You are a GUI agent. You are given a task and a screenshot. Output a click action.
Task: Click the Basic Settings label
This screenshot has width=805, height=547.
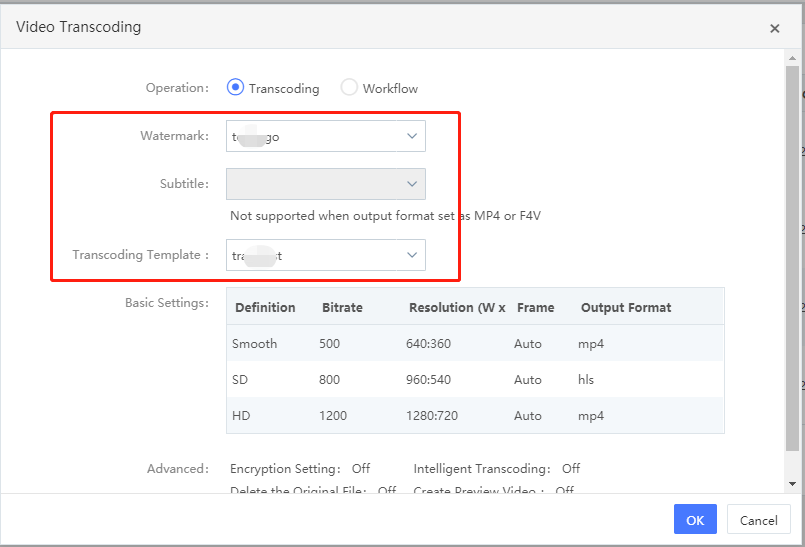point(167,303)
